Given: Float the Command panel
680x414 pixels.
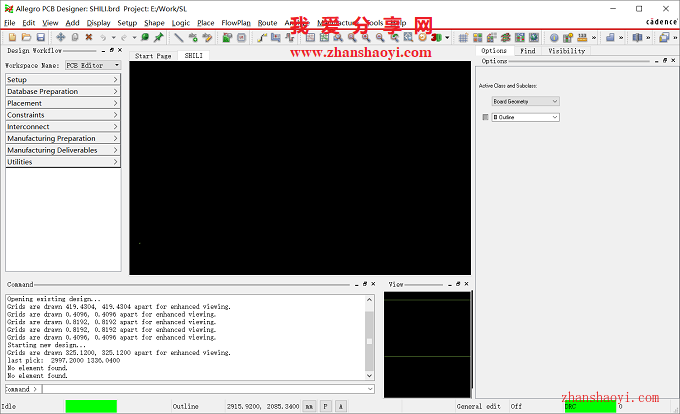Looking at the screenshot, I should coord(365,284).
